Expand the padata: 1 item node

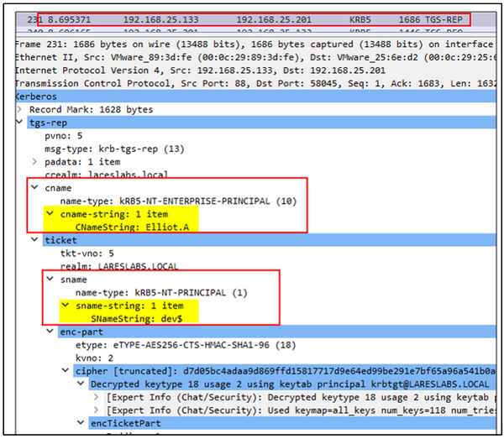pos(34,161)
